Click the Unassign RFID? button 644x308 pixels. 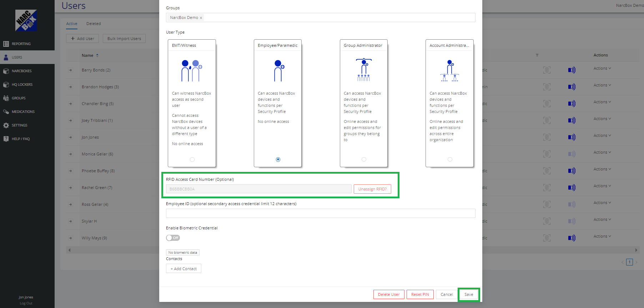[x=372, y=189]
